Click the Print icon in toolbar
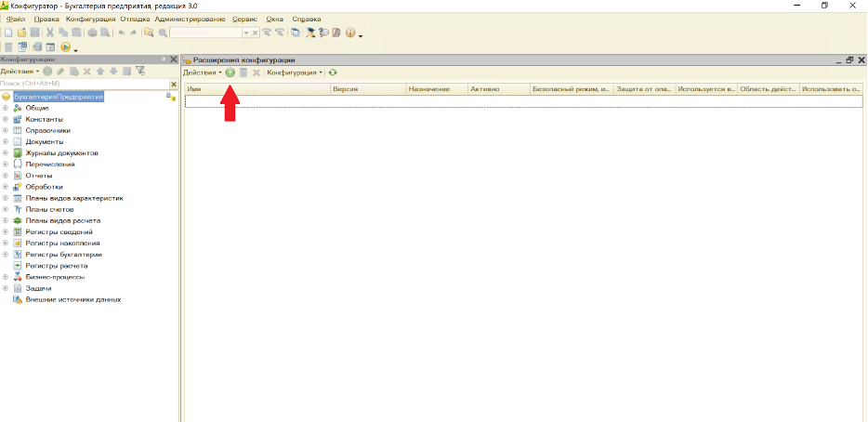This screenshot has width=868, height=422. [x=92, y=33]
